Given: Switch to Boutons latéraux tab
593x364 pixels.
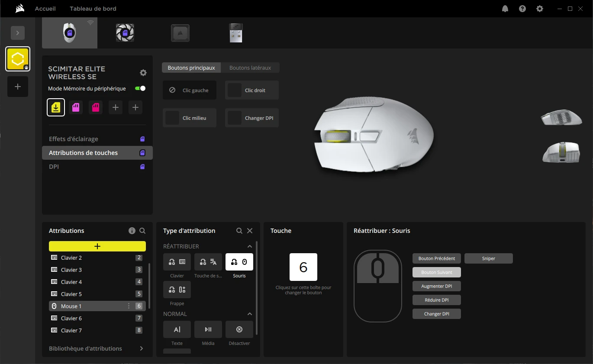Looking at the screenshot, I should (x=250, y=68).
